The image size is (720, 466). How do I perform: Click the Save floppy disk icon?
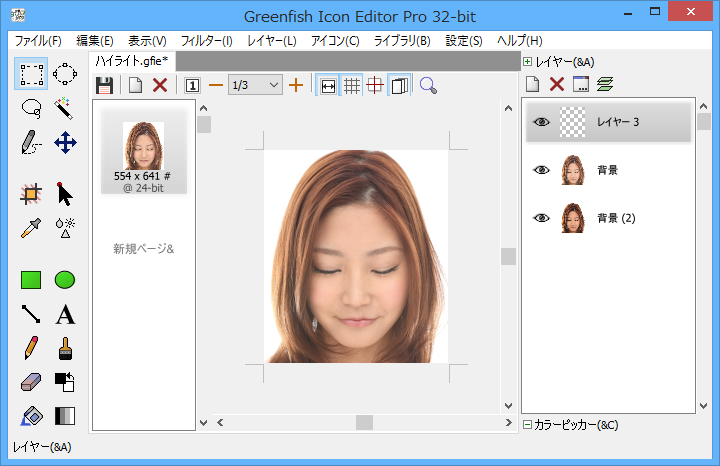[104, 85]
